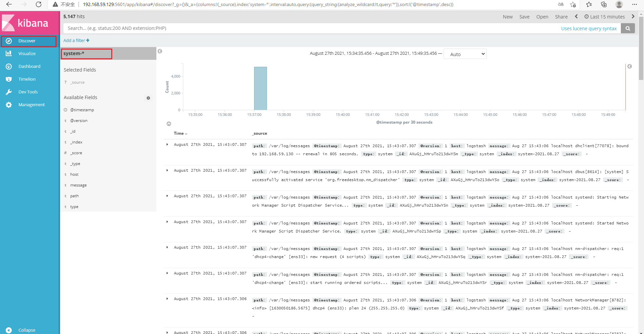Open the Available Fields settings gear
Image resolution: width=644 pixels, height=334 pixels.
148,98
